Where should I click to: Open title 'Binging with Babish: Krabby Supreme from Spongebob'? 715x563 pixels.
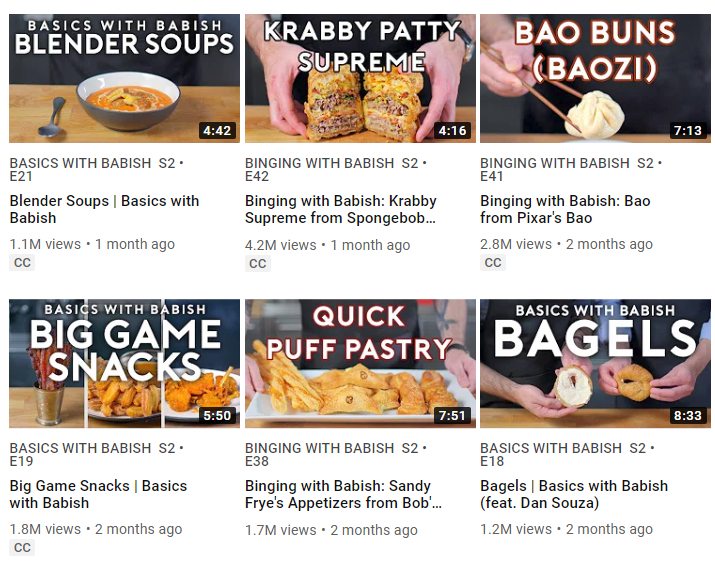[x=341, y=209]
